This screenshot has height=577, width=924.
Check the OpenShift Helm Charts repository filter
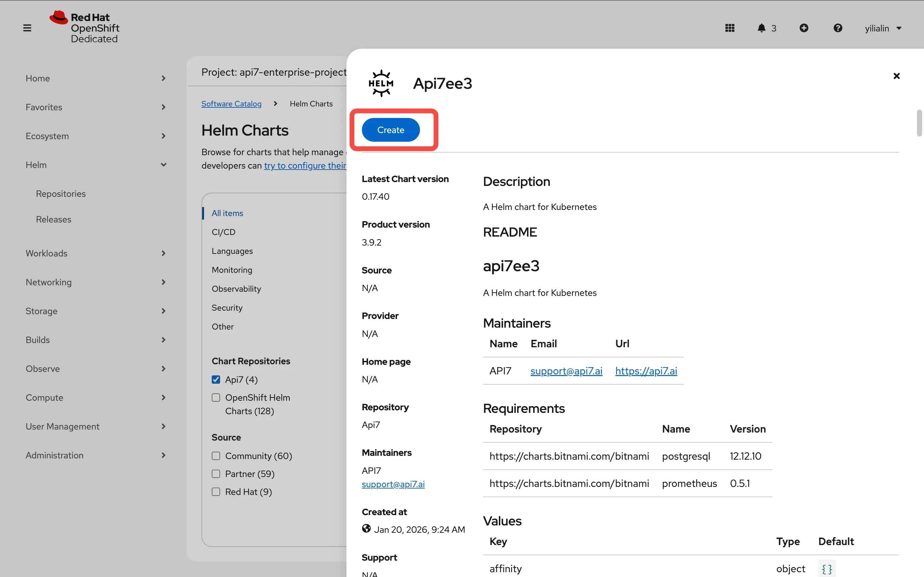[x=216, y=397]
